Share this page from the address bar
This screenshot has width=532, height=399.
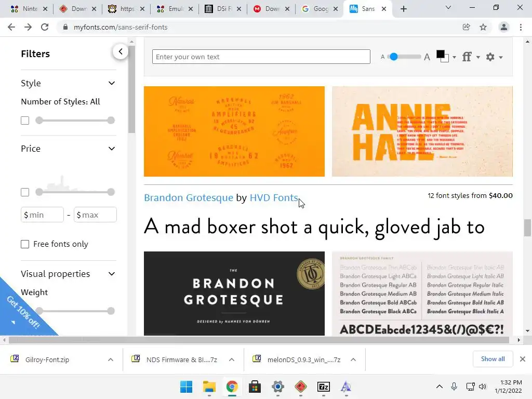[467, 27]
